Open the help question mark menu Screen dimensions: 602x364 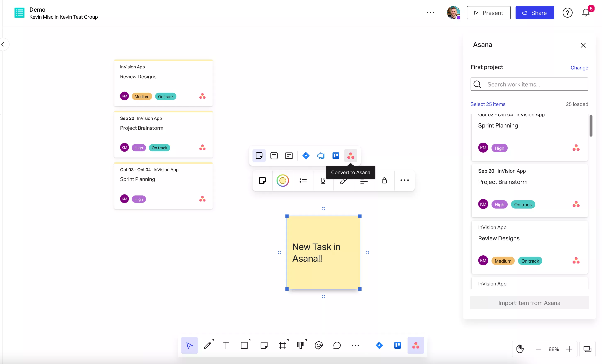567,13
